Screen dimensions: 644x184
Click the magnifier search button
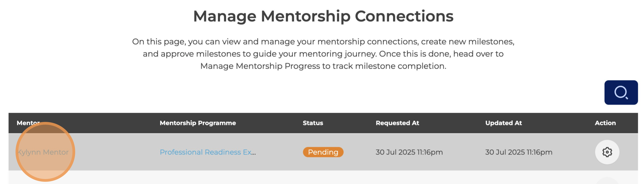[x=621, y=92]
